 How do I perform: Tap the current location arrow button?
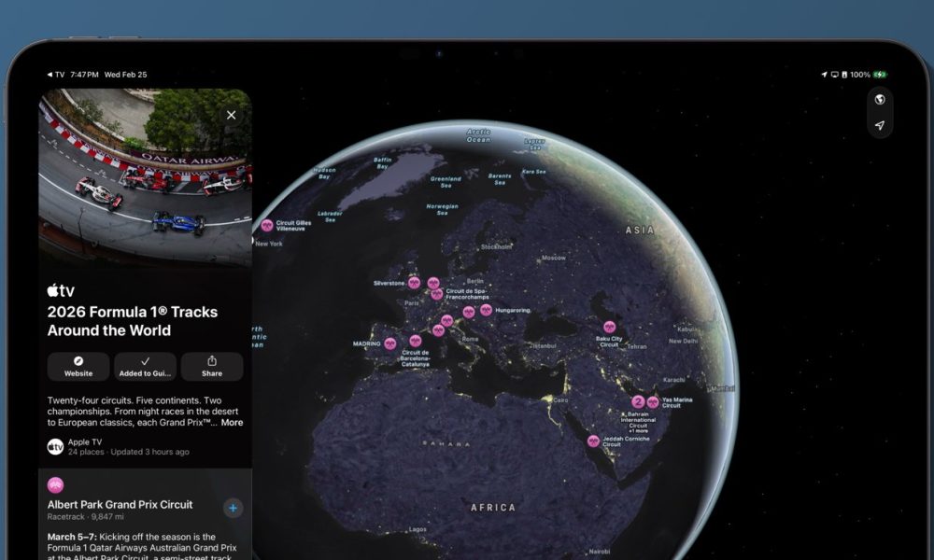[879, 125]
